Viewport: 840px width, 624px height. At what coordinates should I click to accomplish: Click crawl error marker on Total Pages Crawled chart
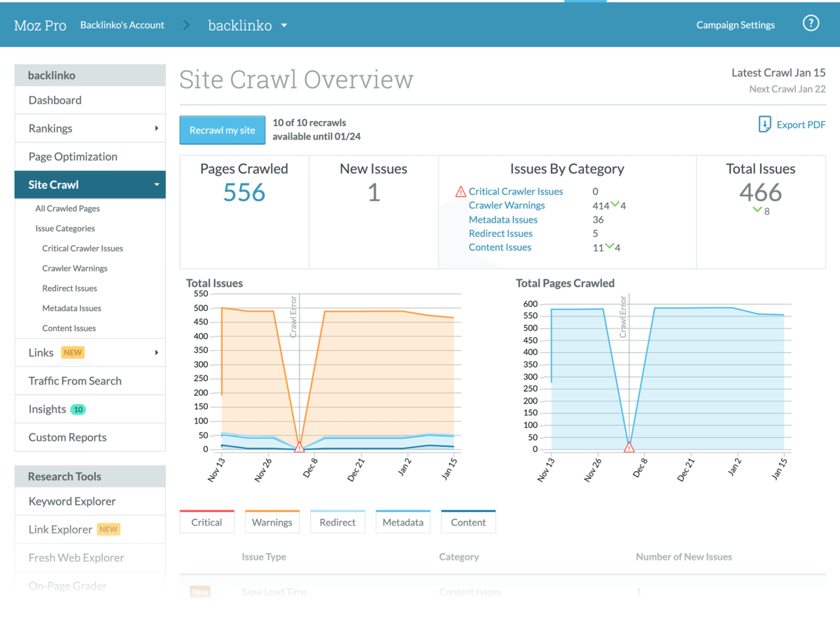click(629, 447)
